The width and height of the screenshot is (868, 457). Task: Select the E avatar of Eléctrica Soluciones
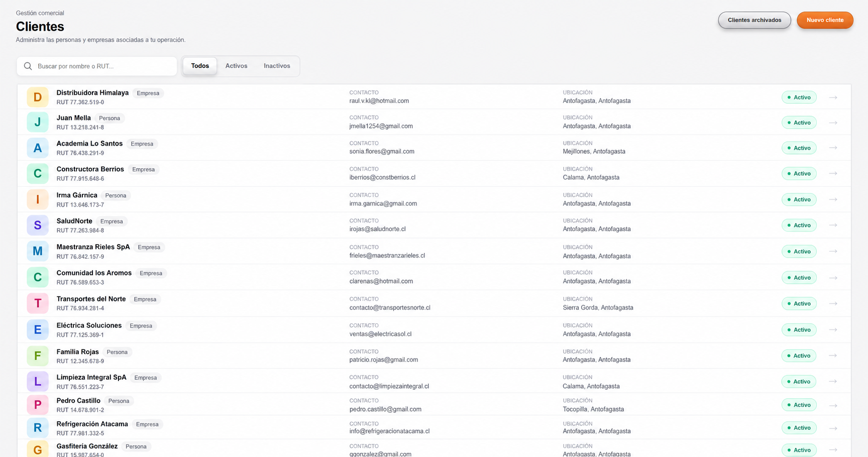pyautogui.click(x=38, y=330)
